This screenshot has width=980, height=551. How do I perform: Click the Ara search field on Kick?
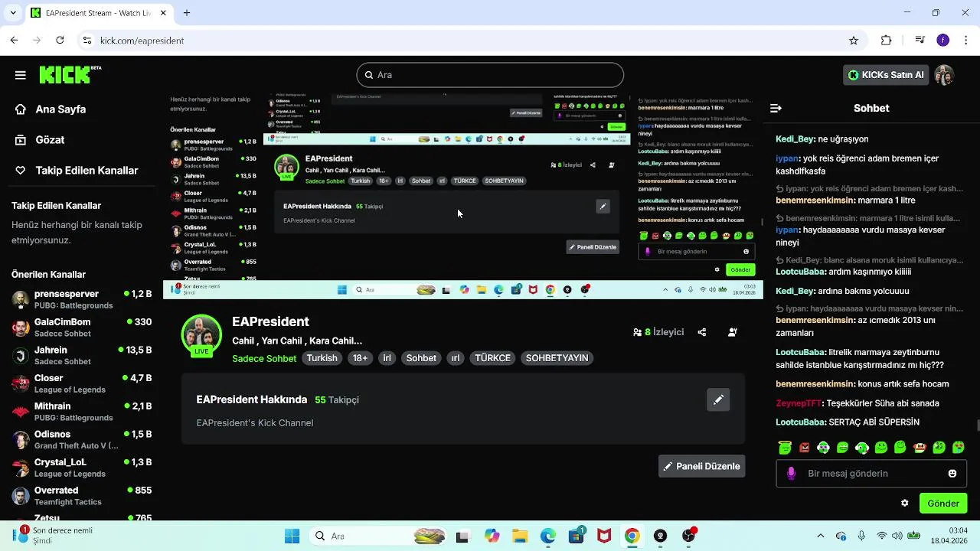pos(490,75)
